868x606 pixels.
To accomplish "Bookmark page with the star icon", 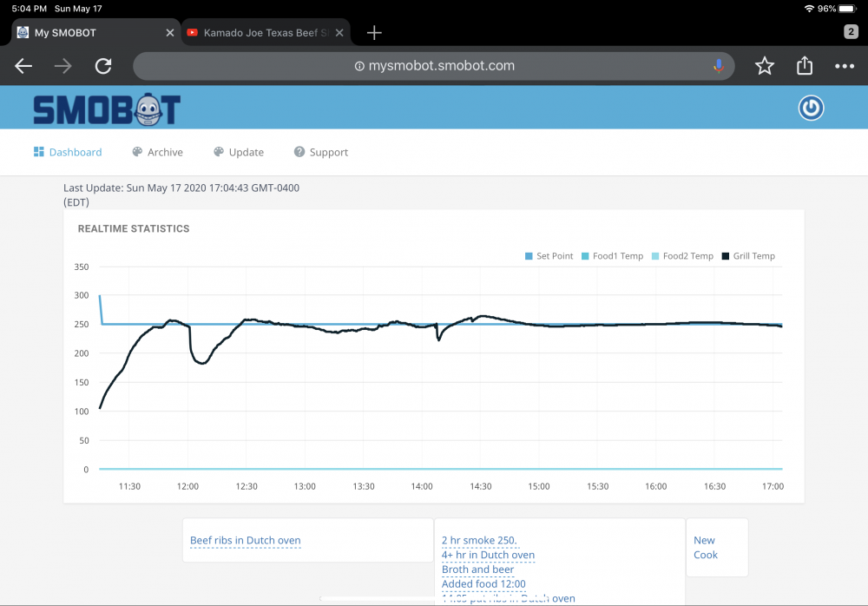I will 765,66.
